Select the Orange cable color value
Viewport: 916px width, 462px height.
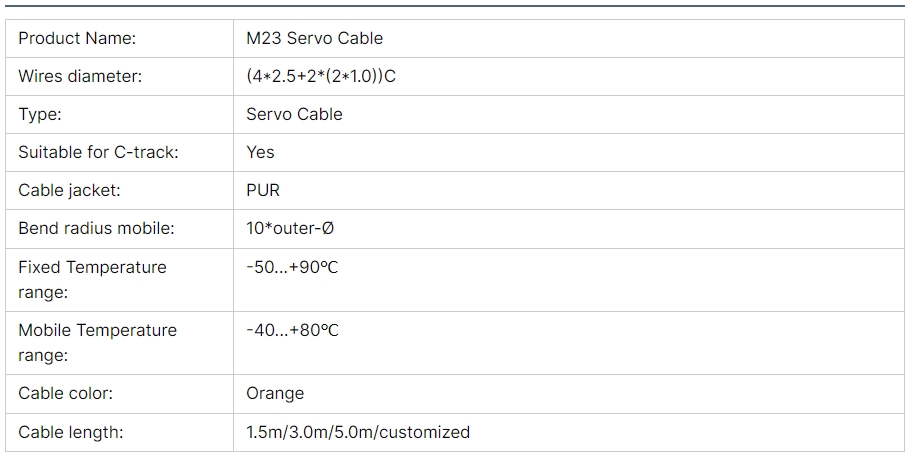[275, 394]
